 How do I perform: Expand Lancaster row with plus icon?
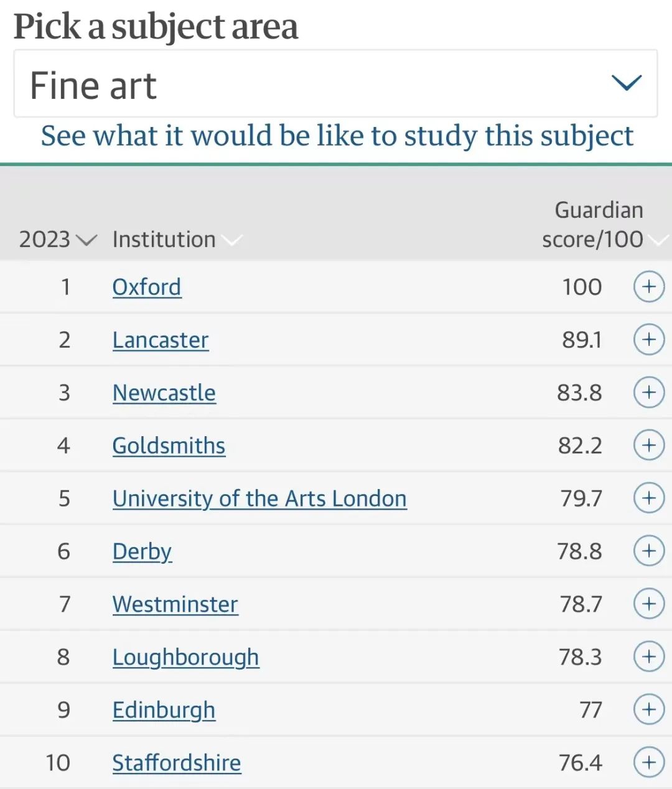pos(649,340)
